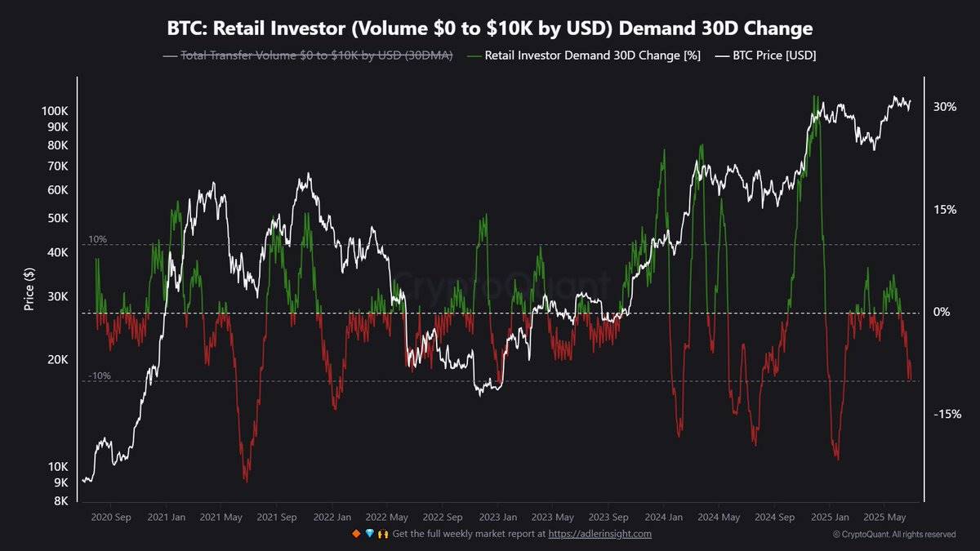Open the adlerinsight.com link
This screenshot has height=551, width=980.
(599, 534)
